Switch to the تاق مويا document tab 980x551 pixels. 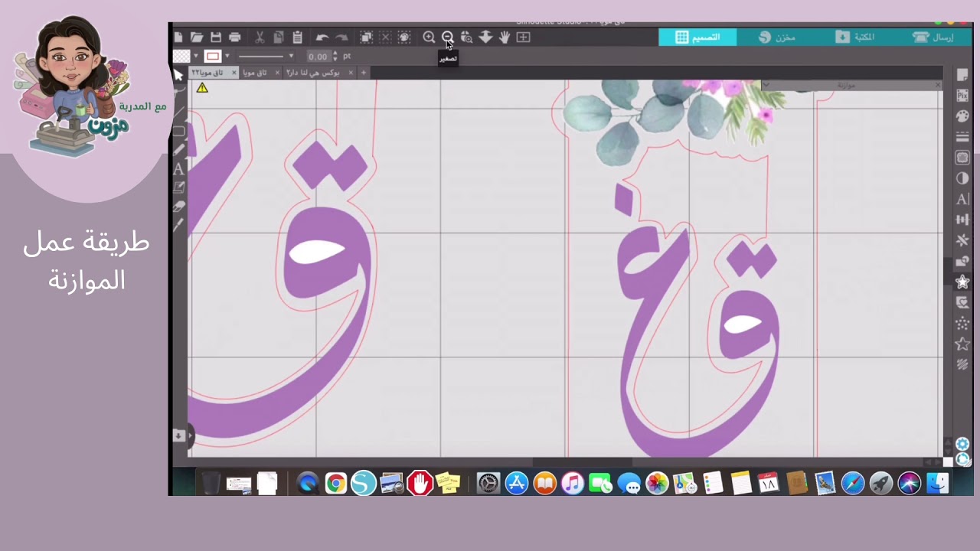pos(254,73)
